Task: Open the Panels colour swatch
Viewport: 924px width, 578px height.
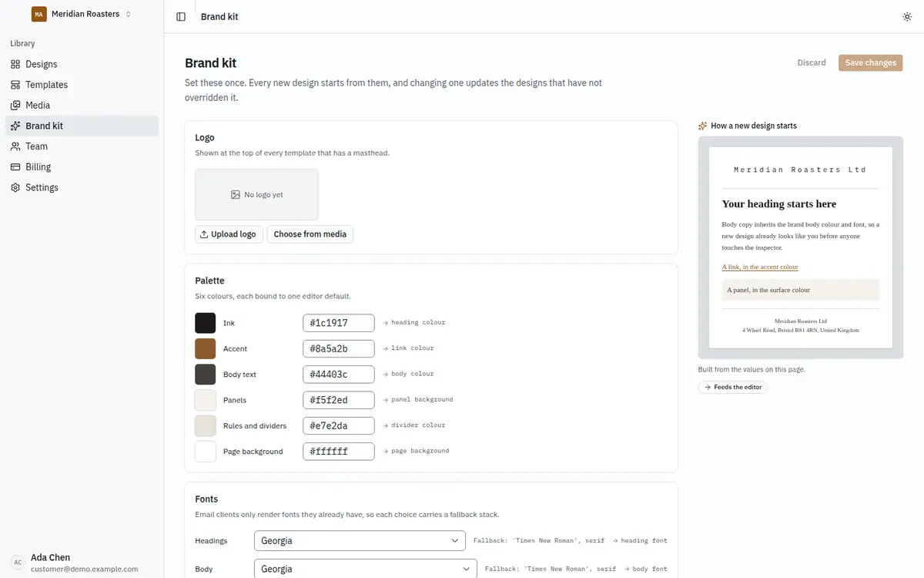Action: pos(206,400)
